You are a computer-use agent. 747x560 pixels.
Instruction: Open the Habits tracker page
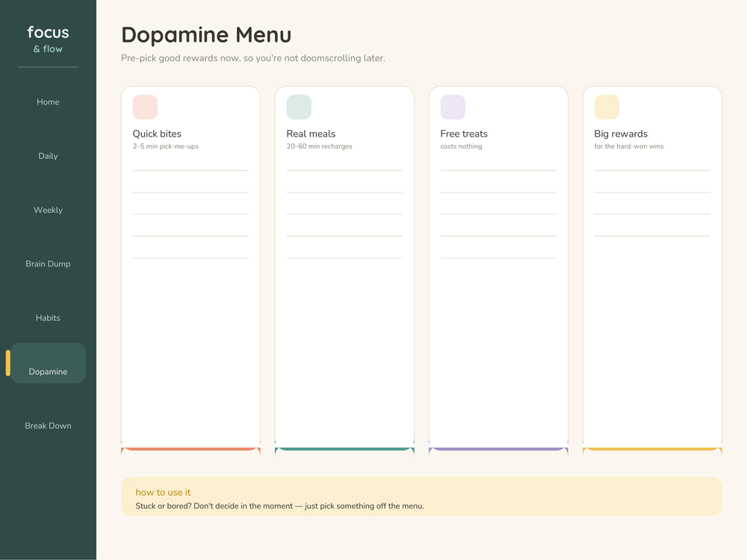48,317
